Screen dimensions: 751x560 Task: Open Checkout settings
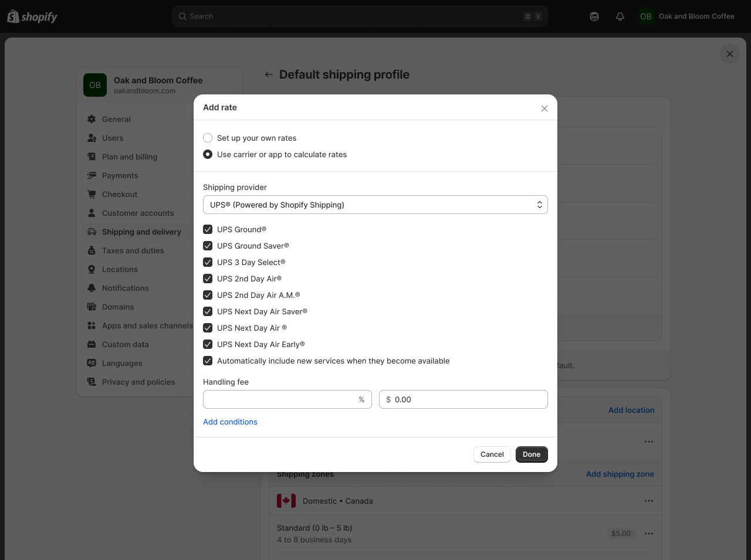click(120, 194)
